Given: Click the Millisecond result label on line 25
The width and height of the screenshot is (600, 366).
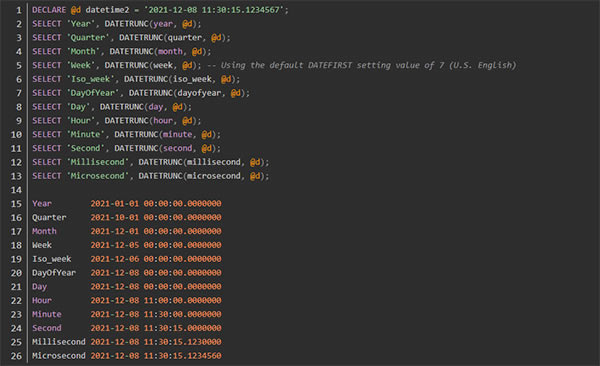Looking at the screenshot, I should click(x=59, y=341).
